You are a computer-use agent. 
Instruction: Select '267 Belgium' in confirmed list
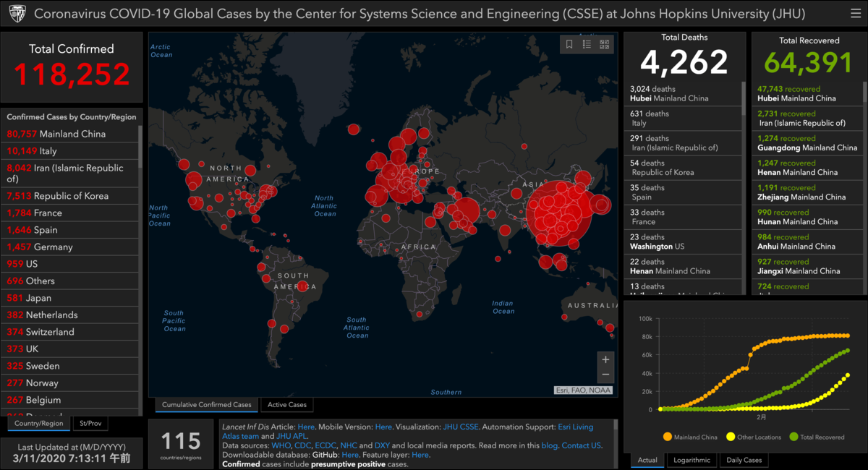pos(71,400)
